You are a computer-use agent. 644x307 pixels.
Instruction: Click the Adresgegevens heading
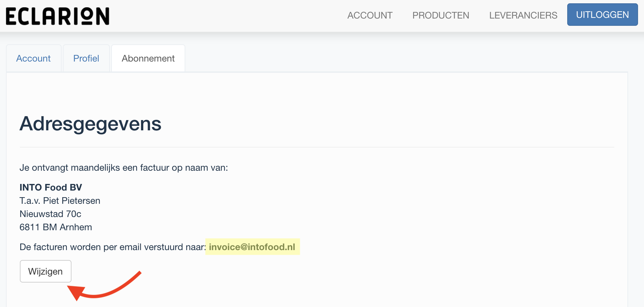point(90,124)
